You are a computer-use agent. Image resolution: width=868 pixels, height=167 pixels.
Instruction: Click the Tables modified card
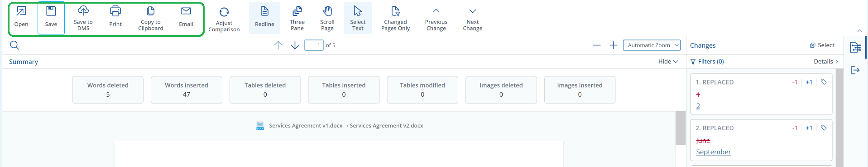(422, 90)
